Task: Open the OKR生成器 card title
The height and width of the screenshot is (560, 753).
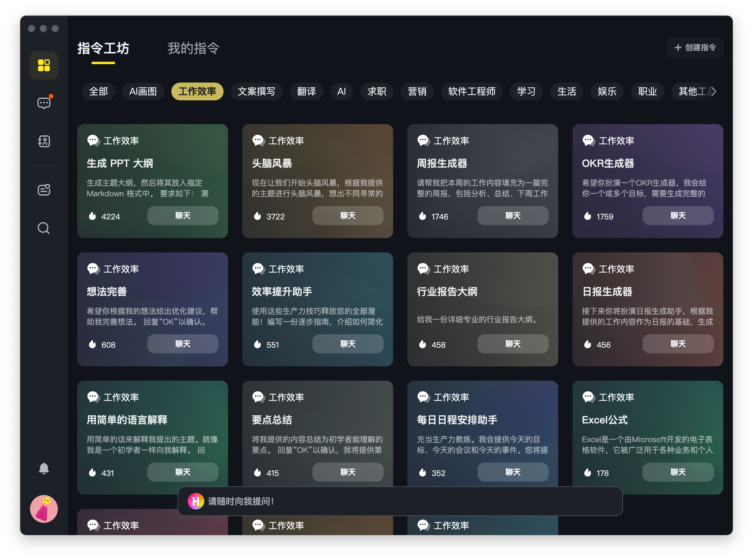Action: coord(608,163)
